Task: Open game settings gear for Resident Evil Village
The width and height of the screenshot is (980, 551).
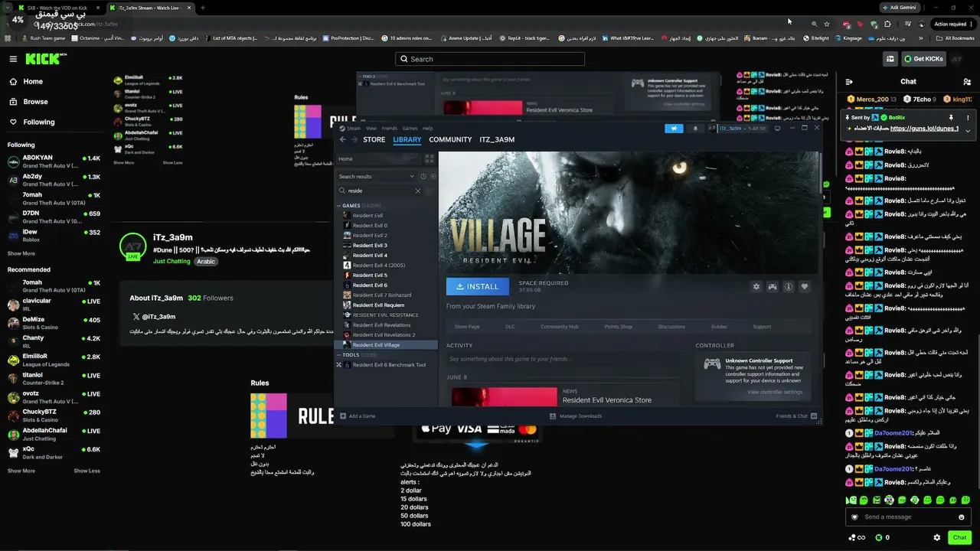Action: coord(756,287)
